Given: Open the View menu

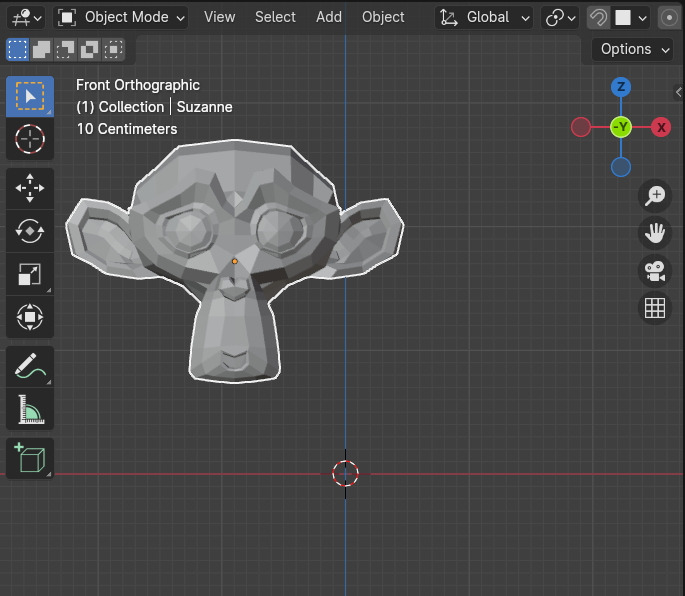Looking at the screenshot, I should 219,17.
